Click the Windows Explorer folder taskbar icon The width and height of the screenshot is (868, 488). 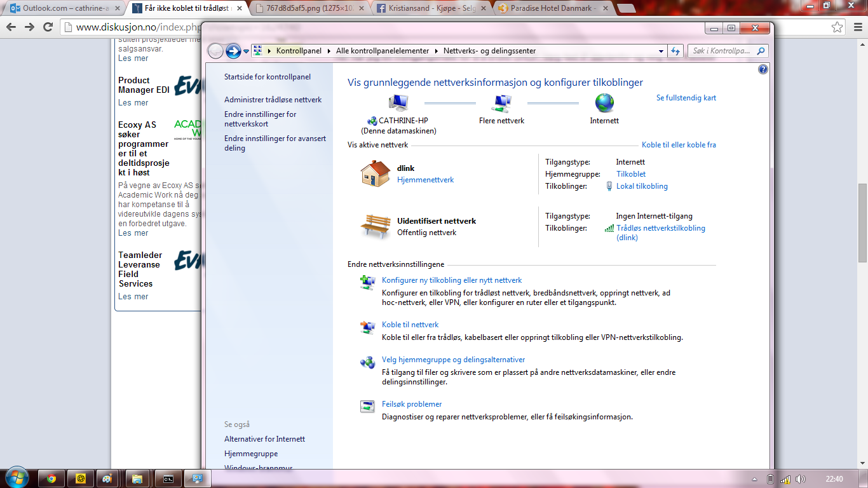point(136,478)
